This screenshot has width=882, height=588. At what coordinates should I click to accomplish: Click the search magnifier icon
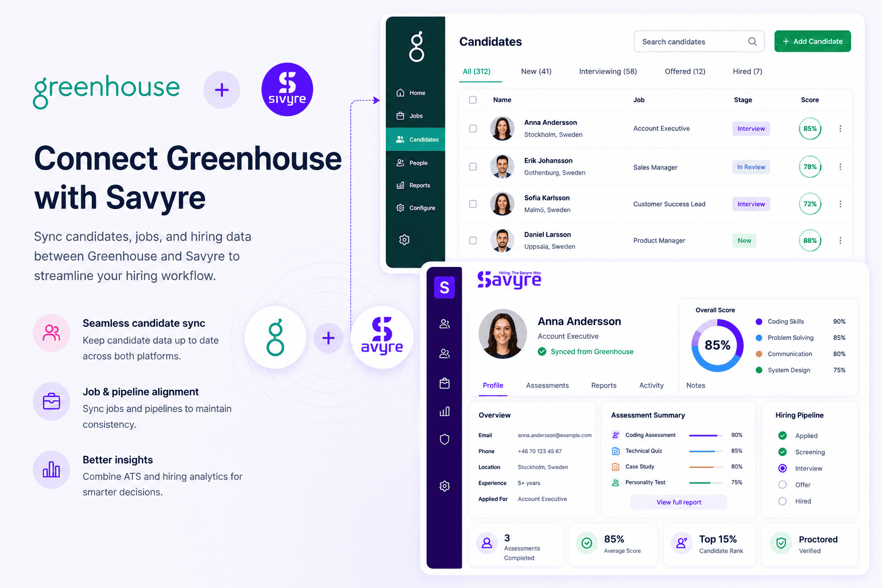point(752,41)
